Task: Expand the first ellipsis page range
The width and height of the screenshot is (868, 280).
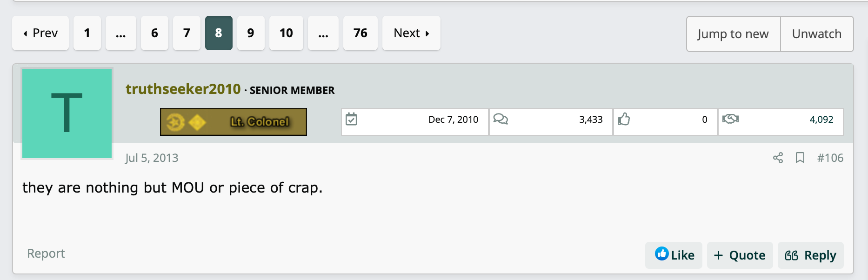Action: pos(121,33)
